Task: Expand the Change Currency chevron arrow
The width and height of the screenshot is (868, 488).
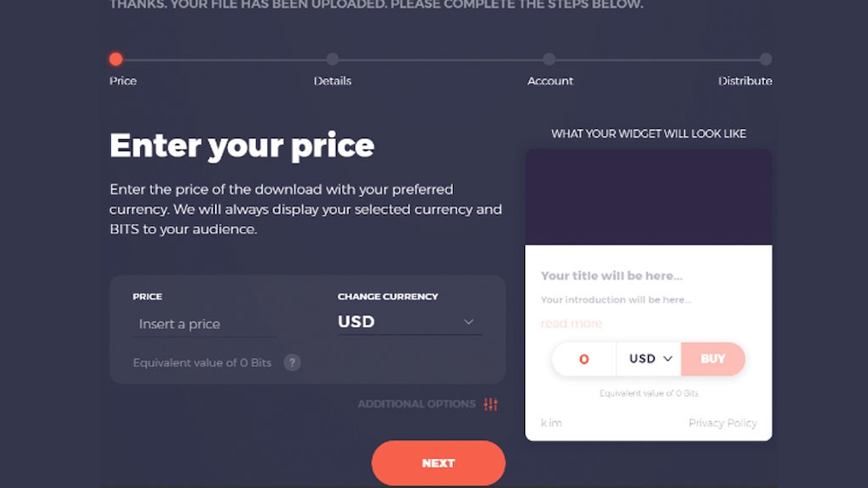Action: pyautogui.click(x=468, y=321)
